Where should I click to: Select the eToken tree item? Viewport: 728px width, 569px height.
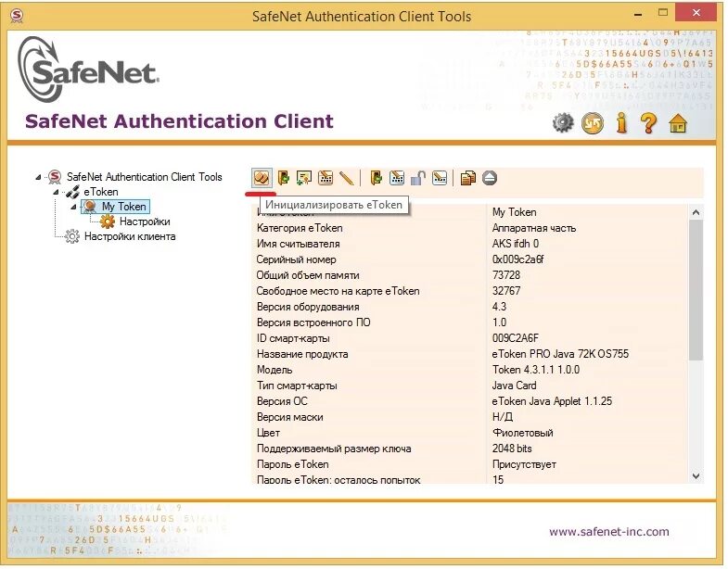coord(101,192)
